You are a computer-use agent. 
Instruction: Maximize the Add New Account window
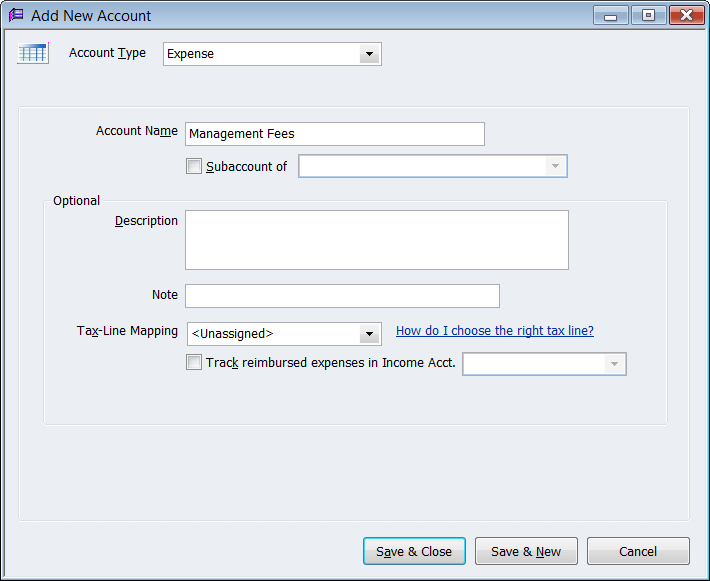tap(648, 16)
